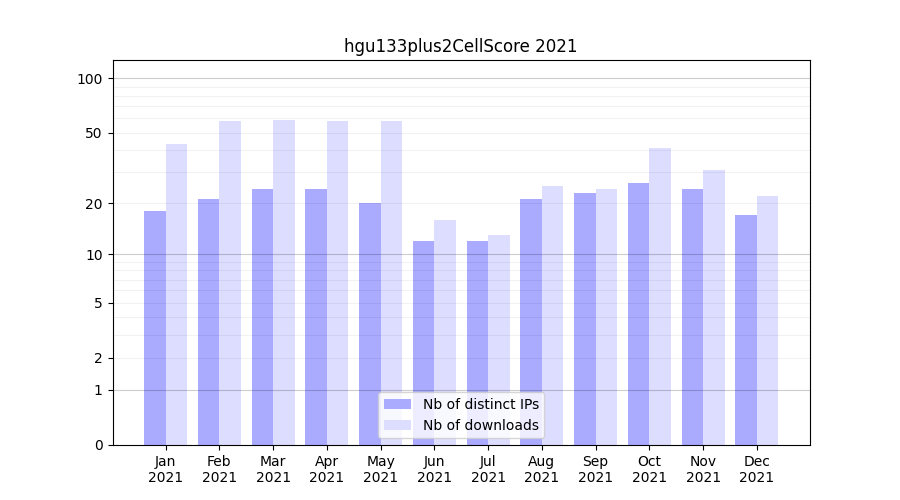Click the Jan 2021 distinct IPs bar

(x=155, y=328)
